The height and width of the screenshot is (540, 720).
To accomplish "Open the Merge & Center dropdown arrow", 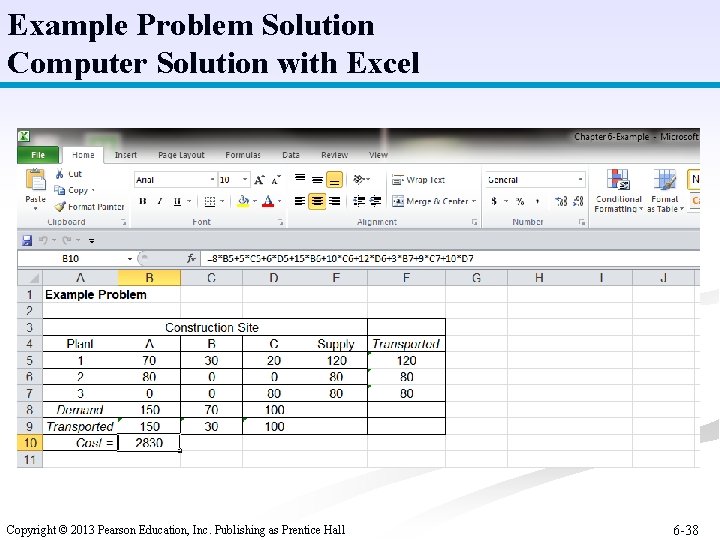I will 474,201.
